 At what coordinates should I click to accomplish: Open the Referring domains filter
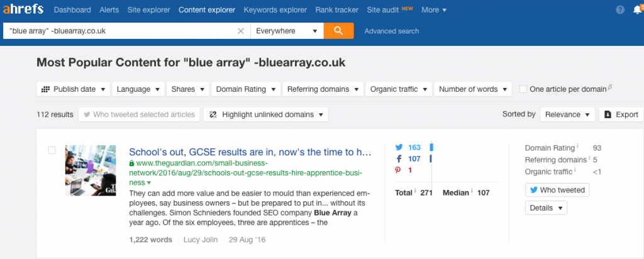[323, 89]
